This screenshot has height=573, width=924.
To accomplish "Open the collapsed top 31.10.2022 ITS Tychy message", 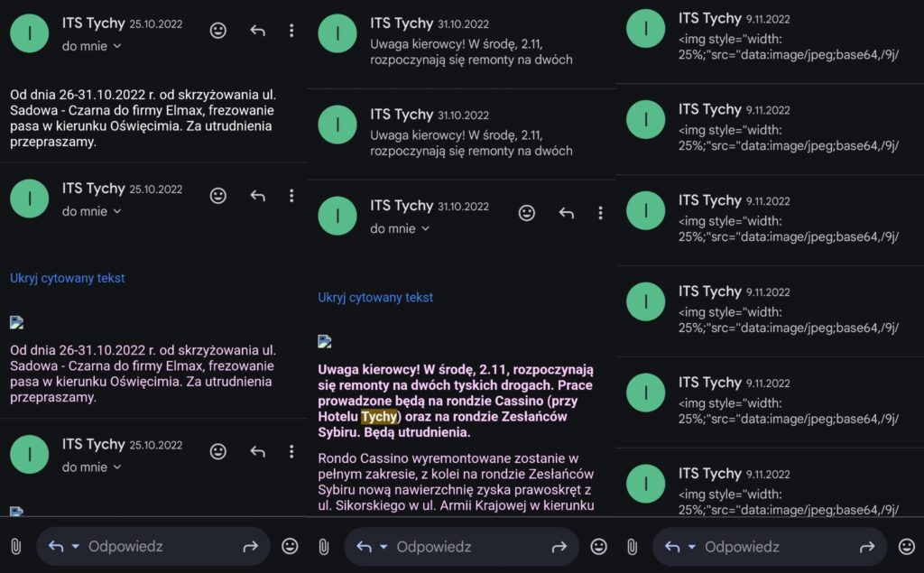I will click(x=461, y=42).
